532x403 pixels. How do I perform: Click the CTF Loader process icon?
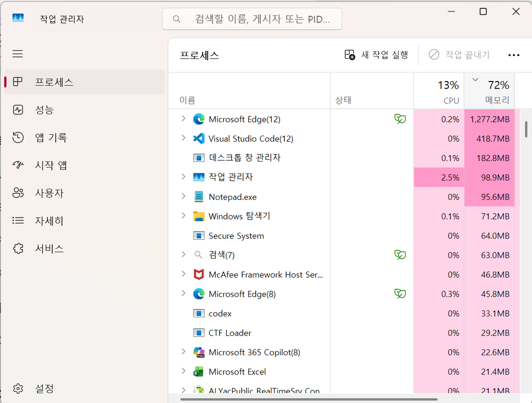pyautogui.click(x=199, y=333)
